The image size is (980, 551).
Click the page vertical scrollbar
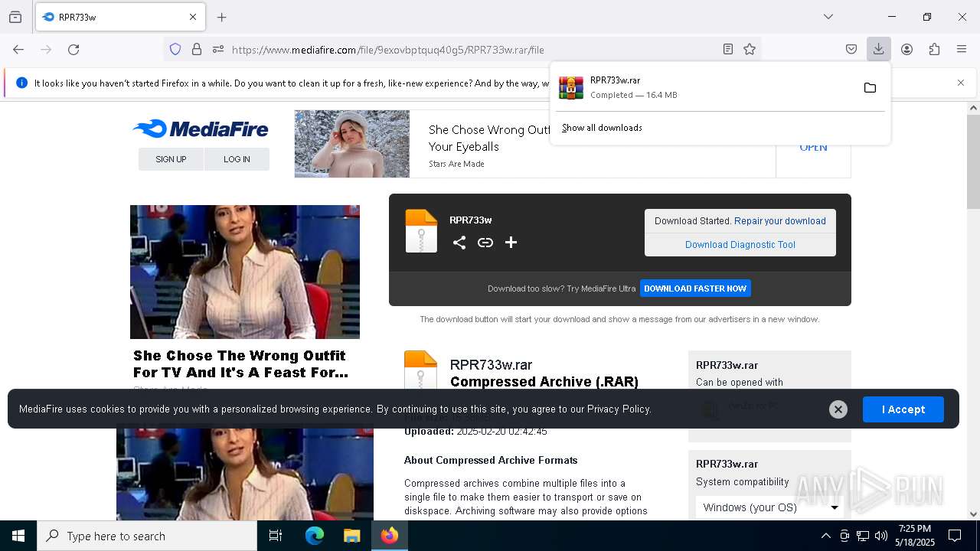pyautogui.click(x=973, y=161)
